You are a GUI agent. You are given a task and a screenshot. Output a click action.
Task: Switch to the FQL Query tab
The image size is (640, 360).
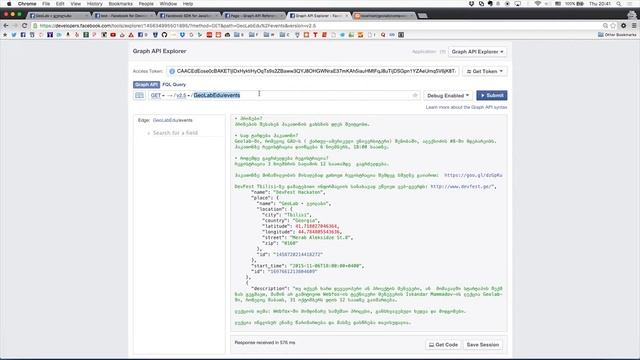click(x=174, y=84)
